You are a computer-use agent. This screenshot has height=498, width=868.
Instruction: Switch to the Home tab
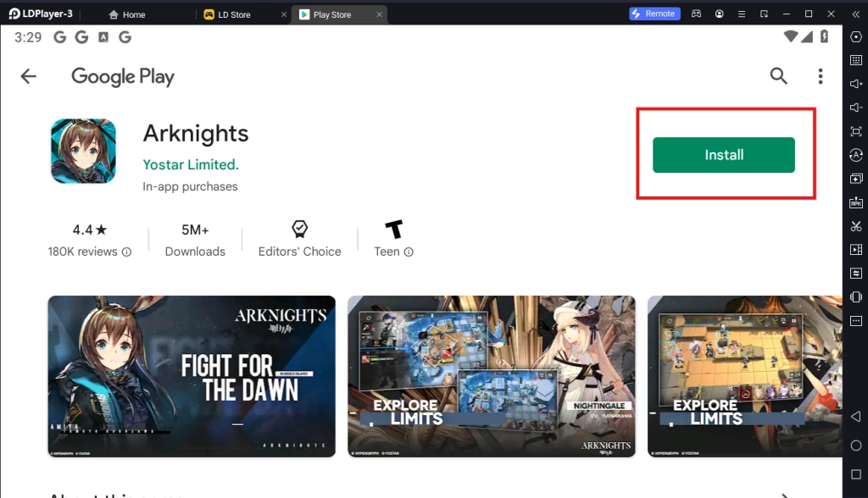(x=127, y=14)
